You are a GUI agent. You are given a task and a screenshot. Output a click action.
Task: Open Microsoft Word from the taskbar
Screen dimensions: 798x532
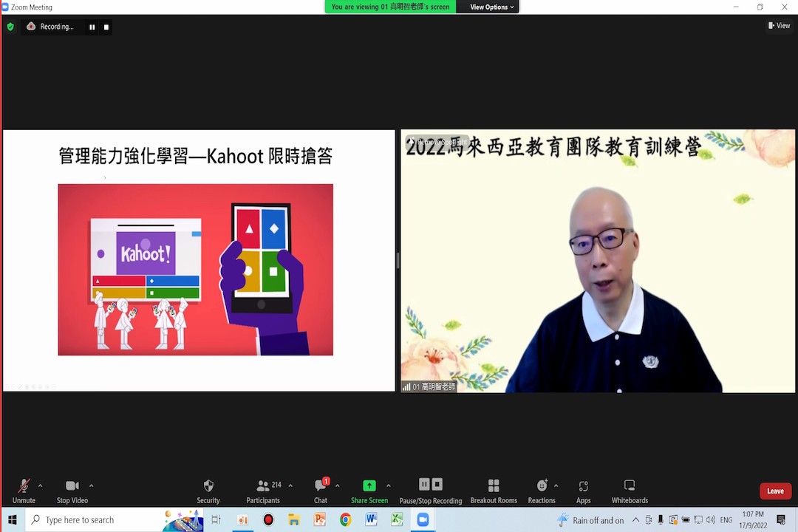(x=371, y=519)
